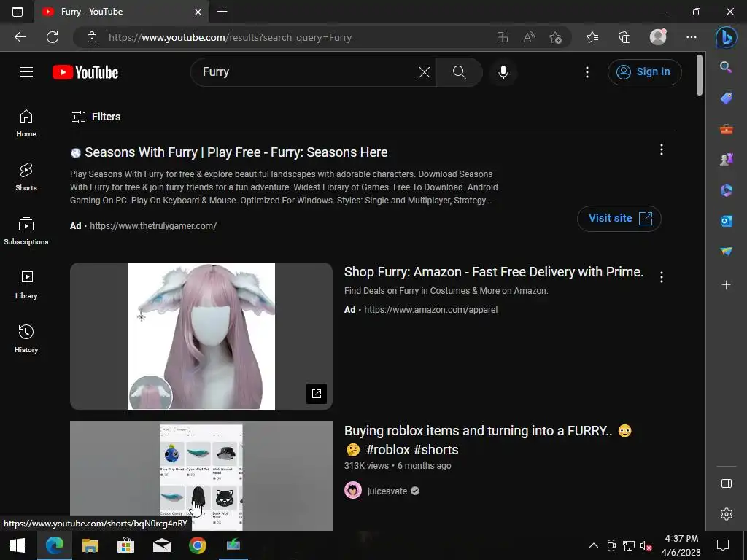Screen dimensions: 747x560
Task: Open options for the Amazon ad
Action: 661,277
